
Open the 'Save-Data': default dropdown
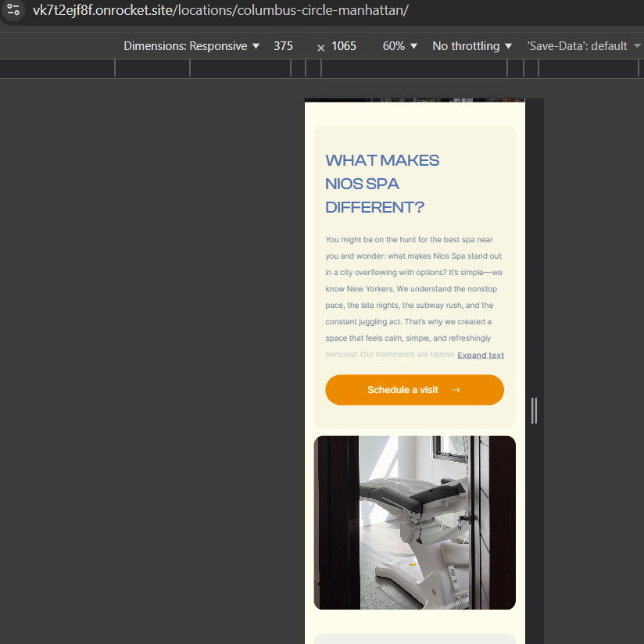click(584, 46)
